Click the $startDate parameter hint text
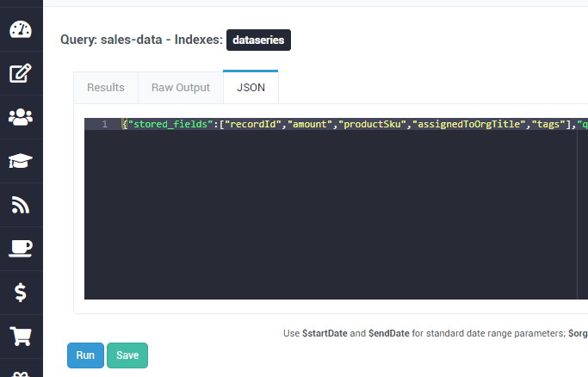 [x=325, y=333]
